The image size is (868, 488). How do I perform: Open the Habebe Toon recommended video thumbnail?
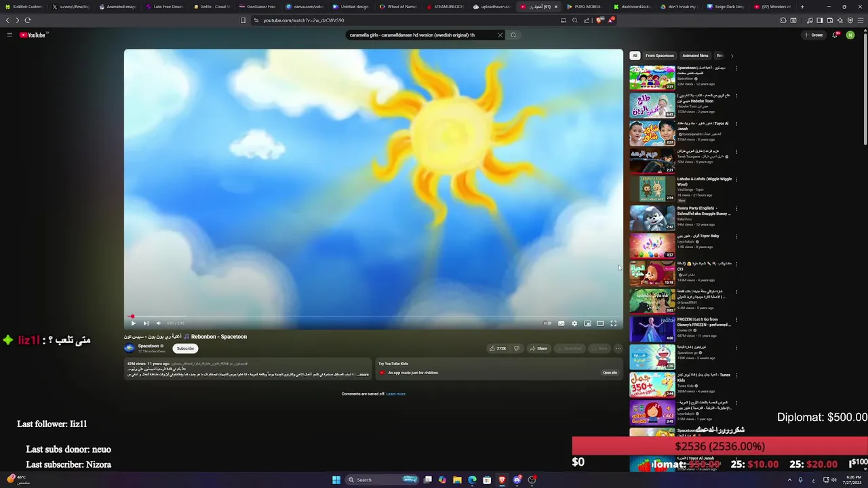[x=652, y=105]
